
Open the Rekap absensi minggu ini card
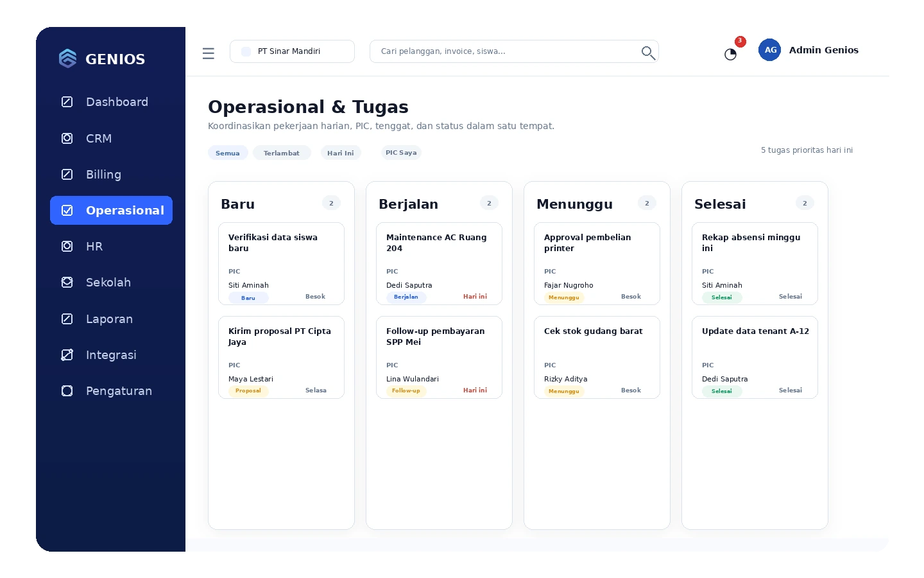tap(755, 263)
